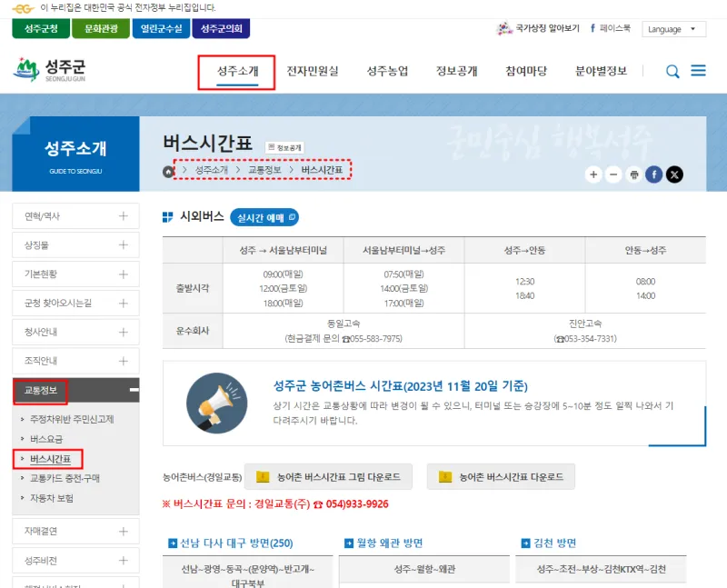Image resolution: width=727 pixels, height=588 pixels.
Task: Download 농어촌 버스시간표 그림 file
Action: point(328,476)
